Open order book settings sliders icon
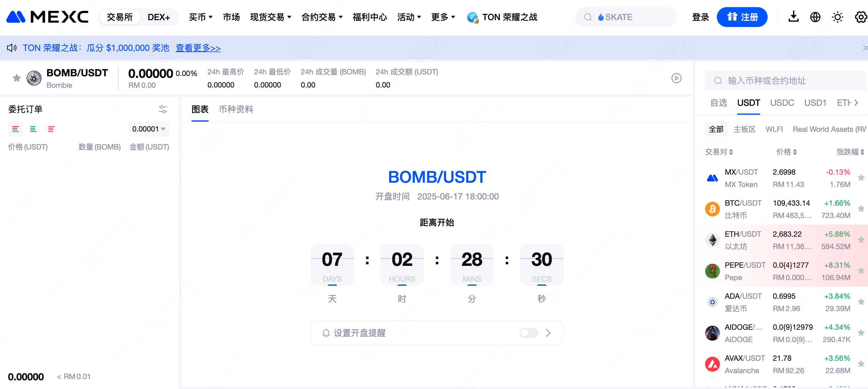This screenshot has height=389, width=868. point(163,109)
